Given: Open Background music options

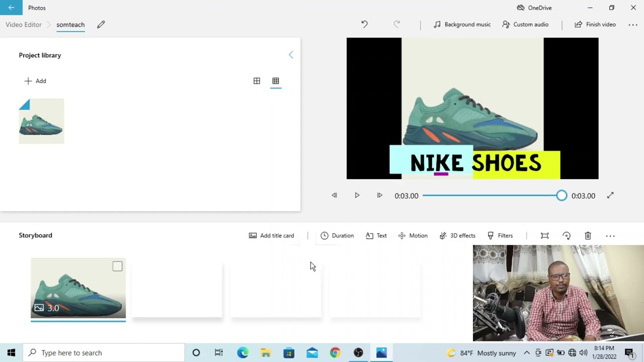Looking at the screenshot, I should click(462, 25).
